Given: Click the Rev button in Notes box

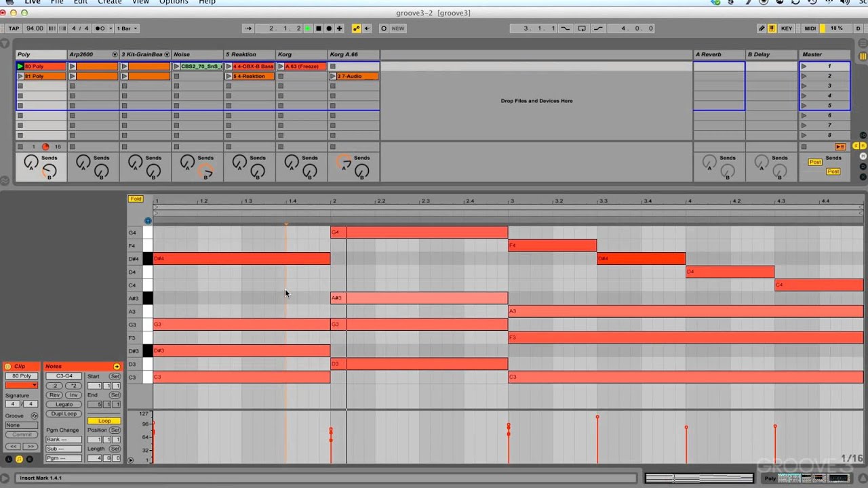Looking at the screenshot, I should click(x=55, y=395).
